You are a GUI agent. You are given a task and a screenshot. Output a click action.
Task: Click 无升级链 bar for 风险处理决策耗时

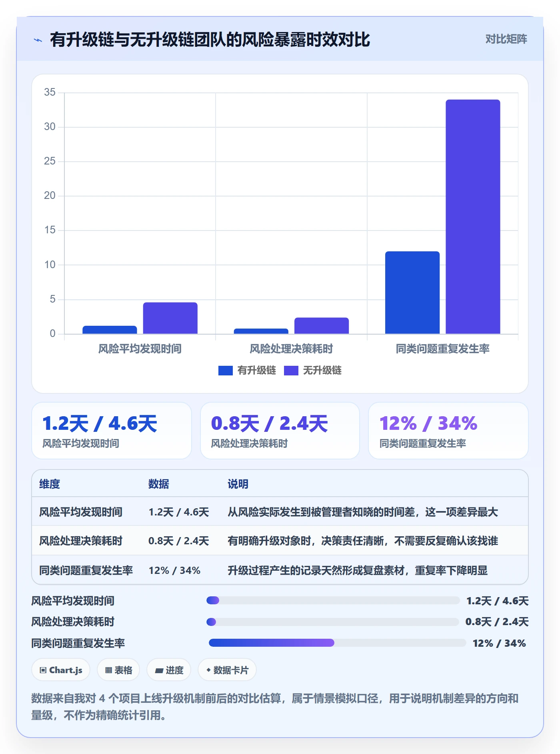point(322,326)
